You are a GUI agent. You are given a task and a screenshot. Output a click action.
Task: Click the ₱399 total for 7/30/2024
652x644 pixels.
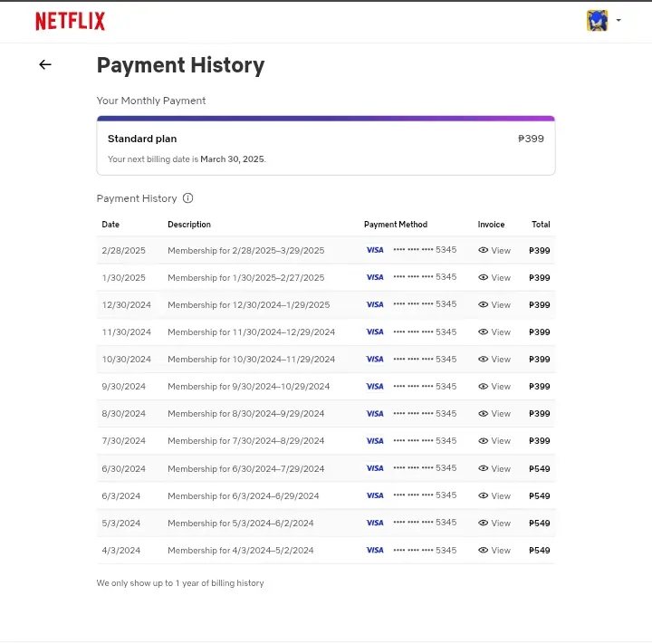[x=540, y=441]
